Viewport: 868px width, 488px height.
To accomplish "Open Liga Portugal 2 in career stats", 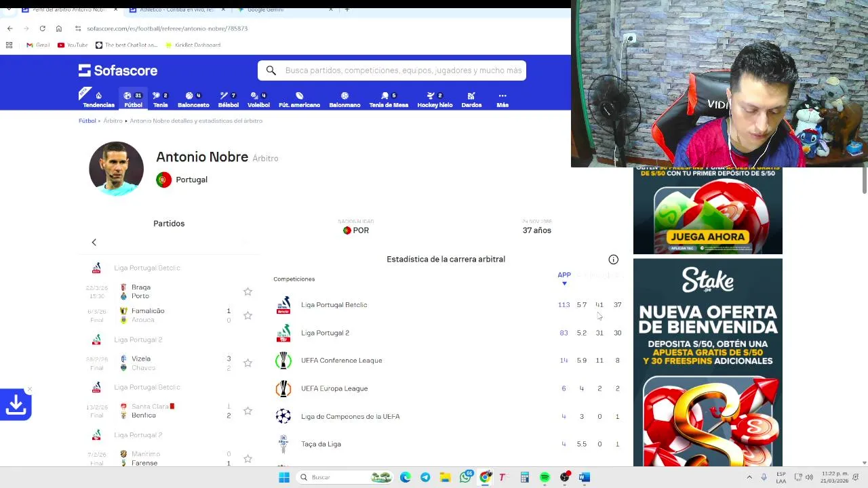I will point(448,333).
